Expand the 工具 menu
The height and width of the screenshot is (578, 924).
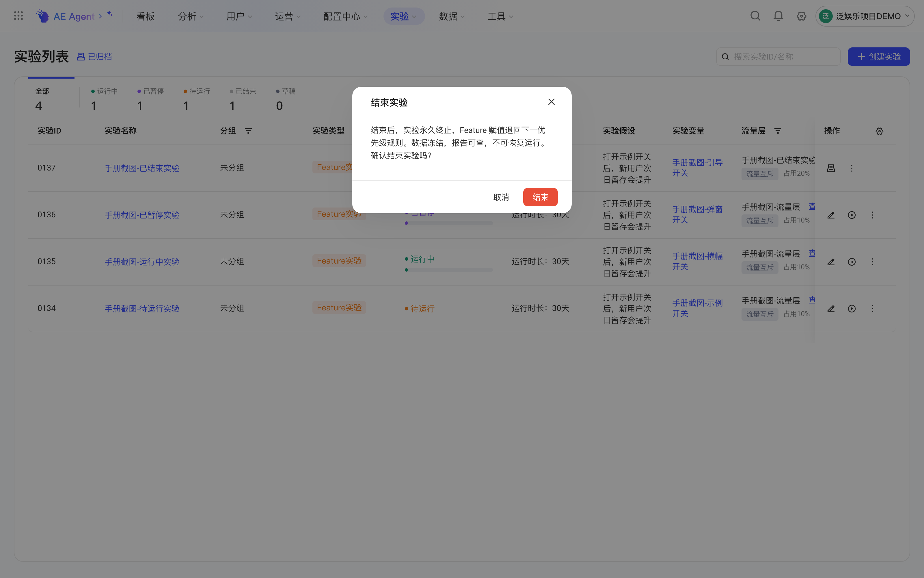click(x=500, y=16)
